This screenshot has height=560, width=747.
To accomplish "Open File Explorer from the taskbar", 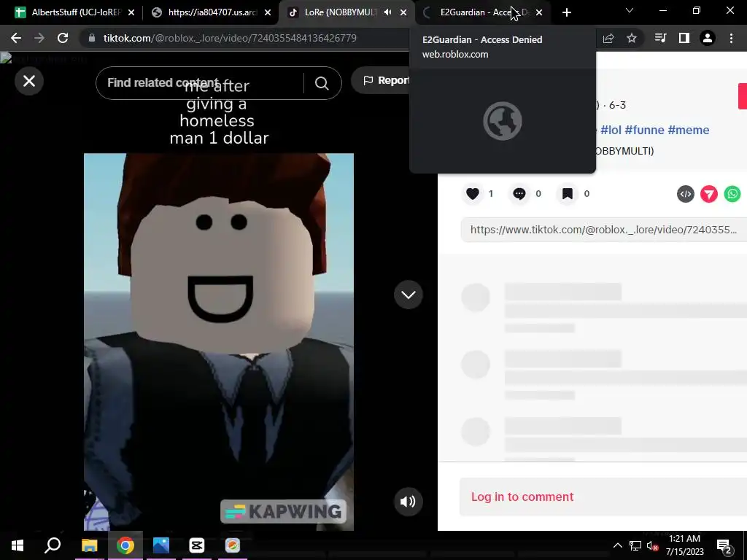I will (x=90, y=545).
